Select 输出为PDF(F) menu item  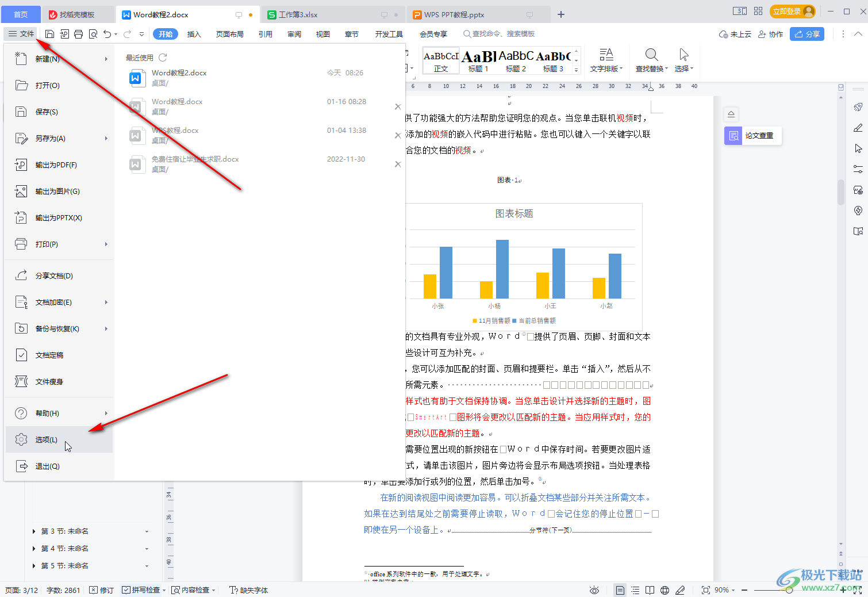[x=59, y=164]
